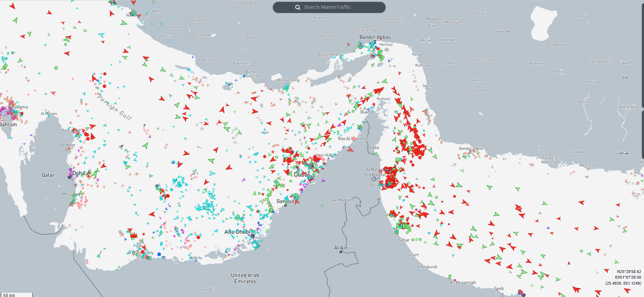The height and width of the screenshot is (297, 644).
Task: Click the Abu Dhabi city label
Action: tap(237, 232)
